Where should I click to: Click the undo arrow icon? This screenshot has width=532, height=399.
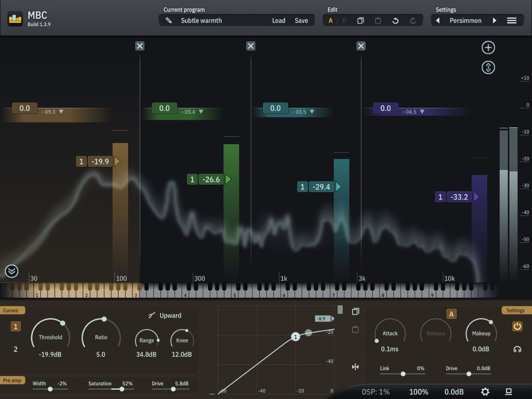(x=395, y=21)
